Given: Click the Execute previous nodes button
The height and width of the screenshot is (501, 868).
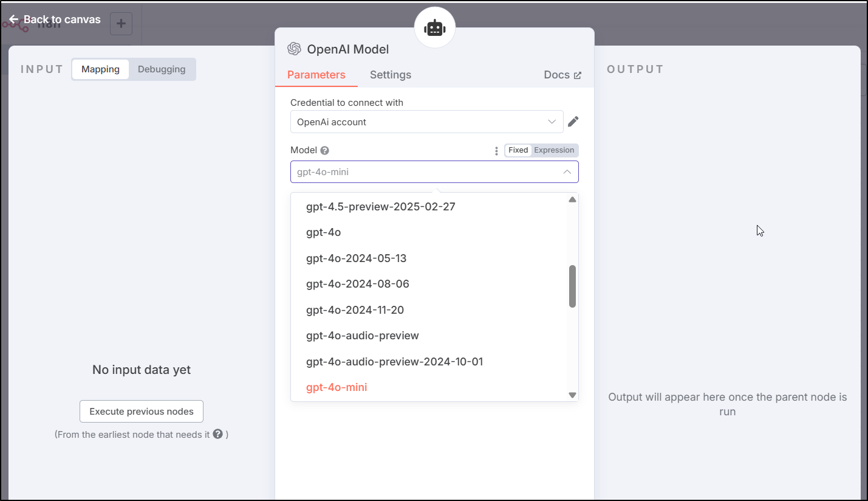Looking at the screenshot, I should pos(142,412).
